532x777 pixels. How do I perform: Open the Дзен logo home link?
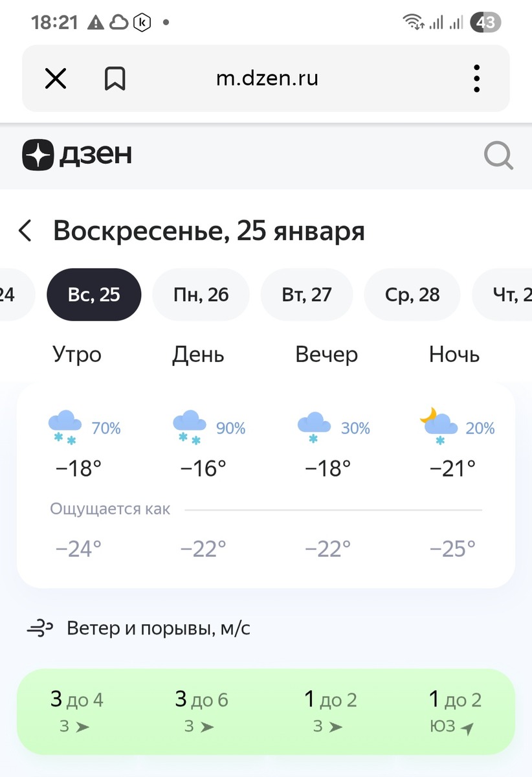pos(77,155)
